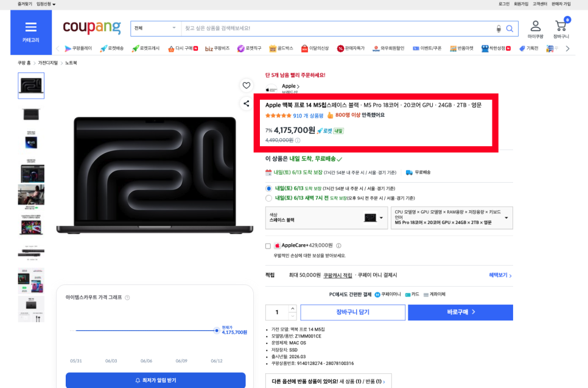Open the 전체 search category dropdown
The image size is (588, 388).
(x=156, y=28)
